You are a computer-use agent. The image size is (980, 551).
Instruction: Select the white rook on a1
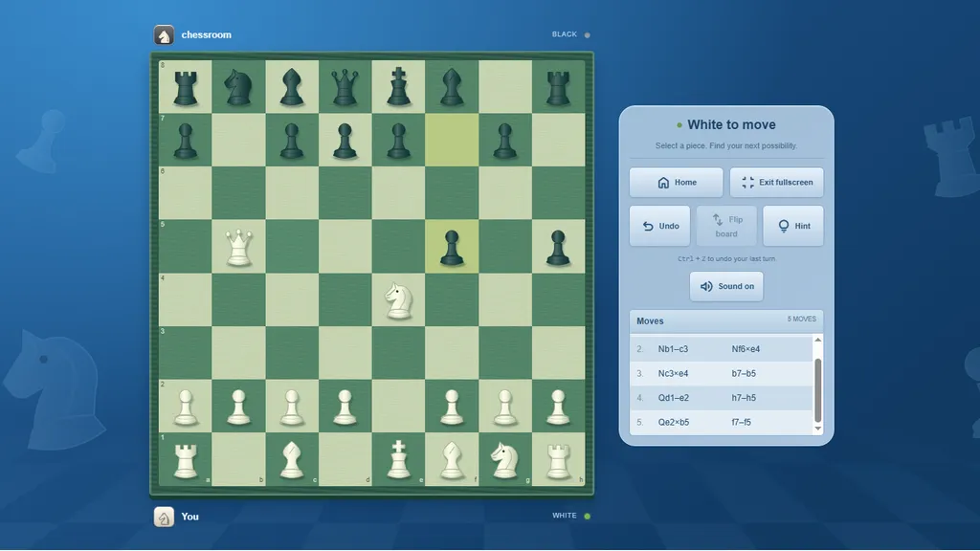[x=186, y=459]
